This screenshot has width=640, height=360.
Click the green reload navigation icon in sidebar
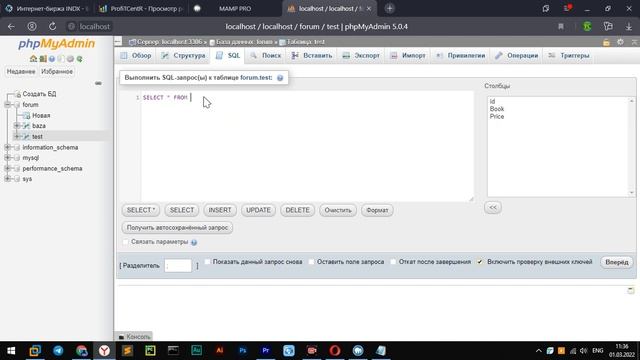(80, 59)
